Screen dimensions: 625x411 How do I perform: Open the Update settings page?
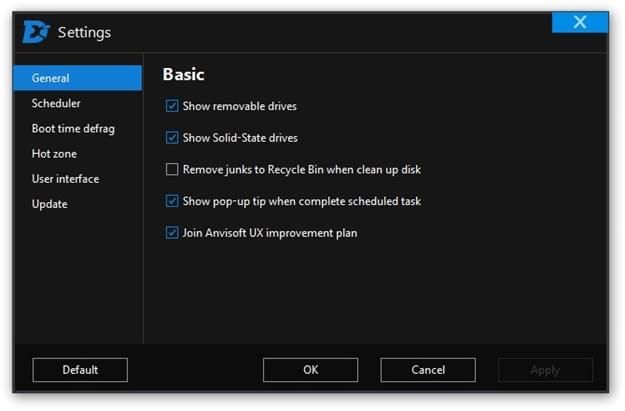(x=50, y=204)
